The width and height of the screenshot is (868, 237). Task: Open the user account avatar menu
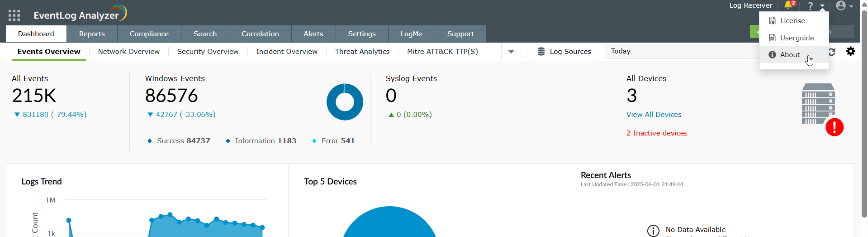841,6
